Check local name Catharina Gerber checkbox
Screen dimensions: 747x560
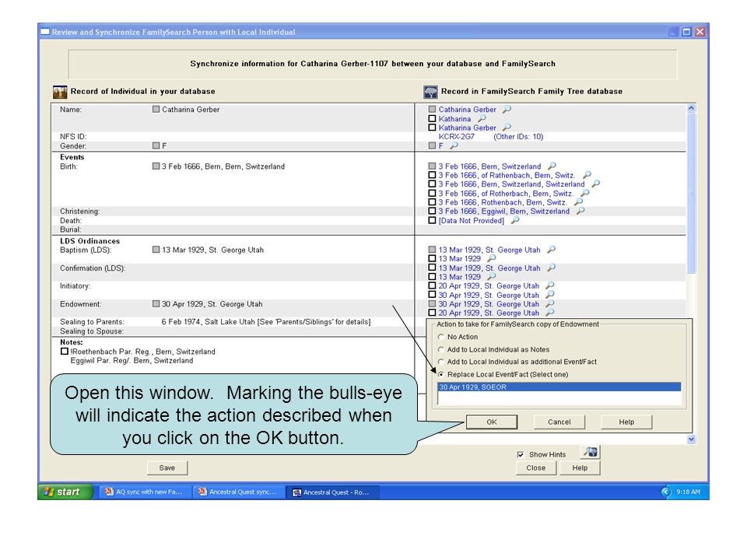156,109
